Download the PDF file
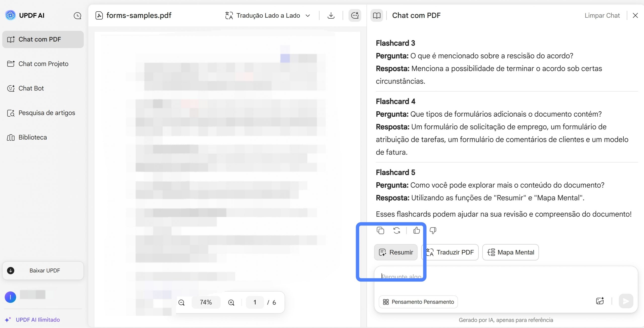 [x=331, y=16]
